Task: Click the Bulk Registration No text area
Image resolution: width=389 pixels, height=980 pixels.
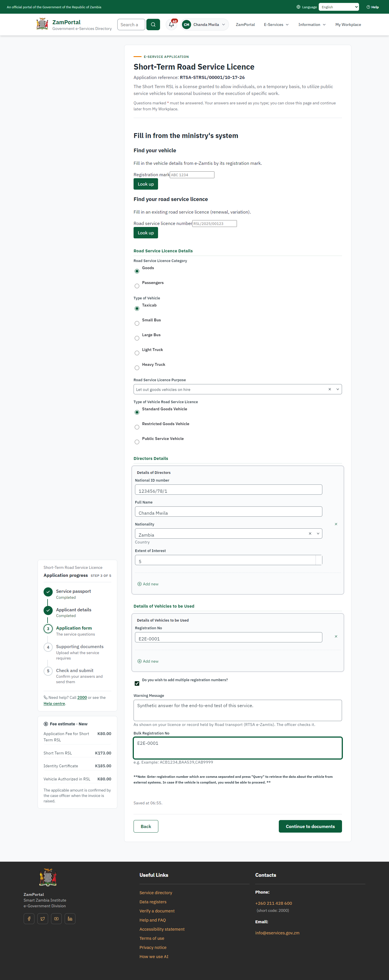Action: pyautogui.click(x=238, y=748)
